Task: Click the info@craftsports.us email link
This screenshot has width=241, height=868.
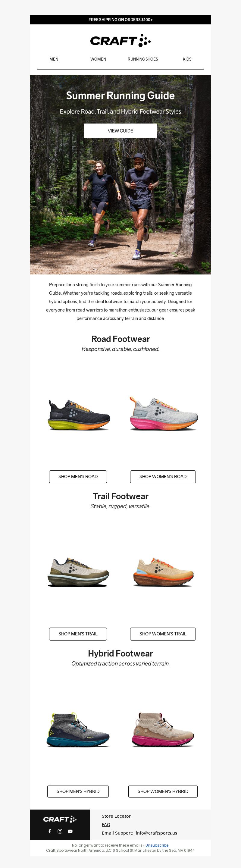Action: click(156, 833)
